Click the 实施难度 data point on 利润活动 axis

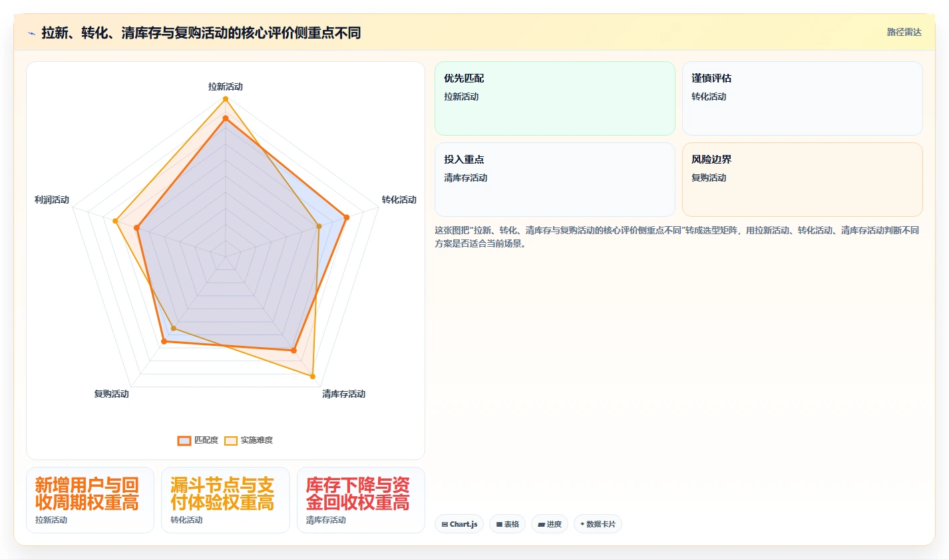(x=115, y=220)
